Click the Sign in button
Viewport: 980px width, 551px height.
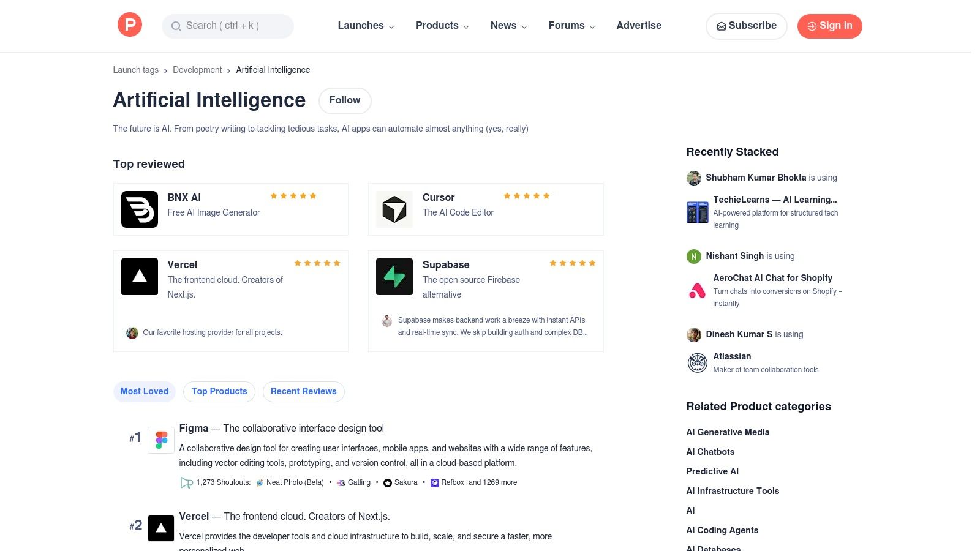click(829, 26)
